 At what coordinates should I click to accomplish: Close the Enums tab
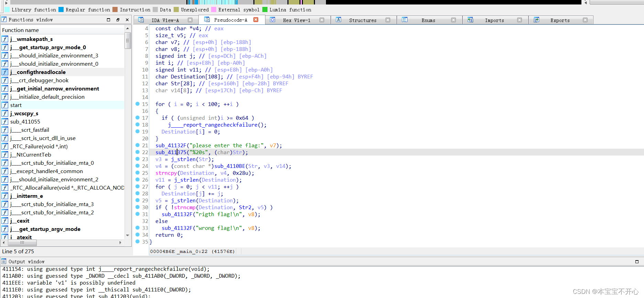point(454,20)
